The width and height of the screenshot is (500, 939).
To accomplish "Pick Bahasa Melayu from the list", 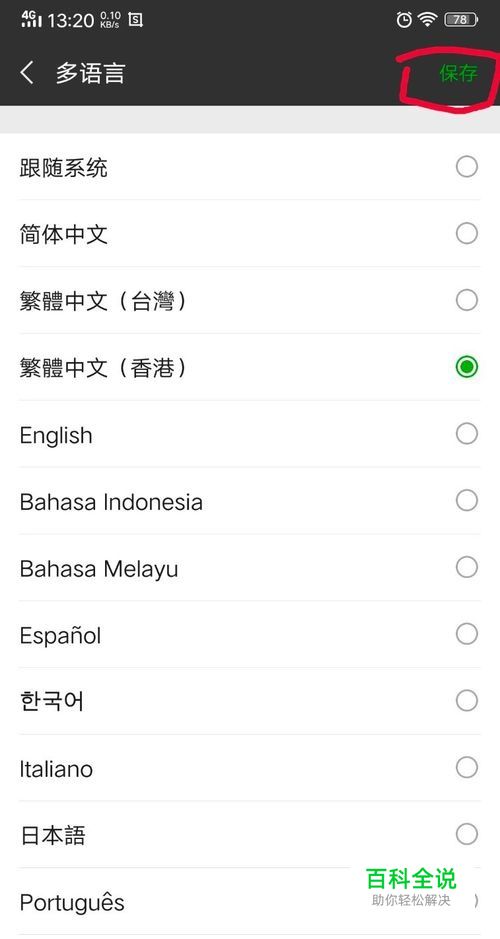I will (250, 568).
